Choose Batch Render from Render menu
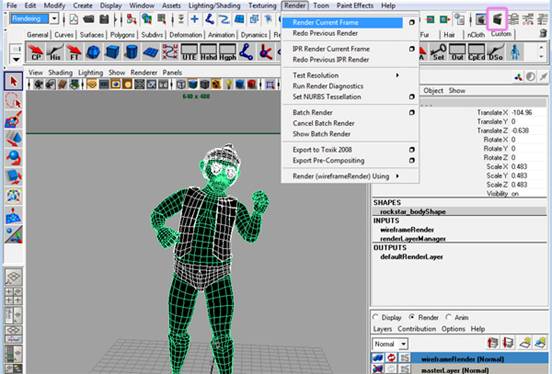This screenshot has width=552, height=374. pyautogui.click(x=312, y=112)
